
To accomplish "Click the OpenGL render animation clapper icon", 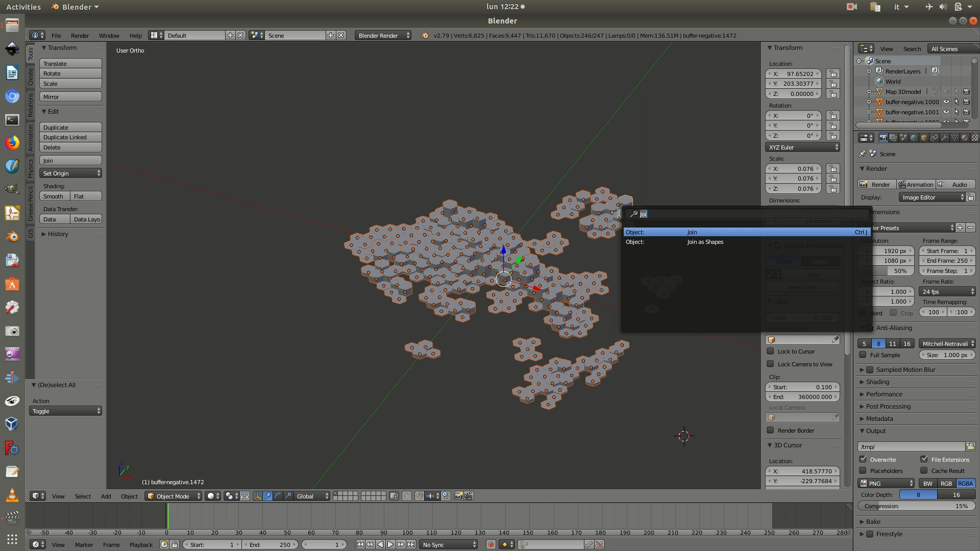I will [x=469, y=496].
